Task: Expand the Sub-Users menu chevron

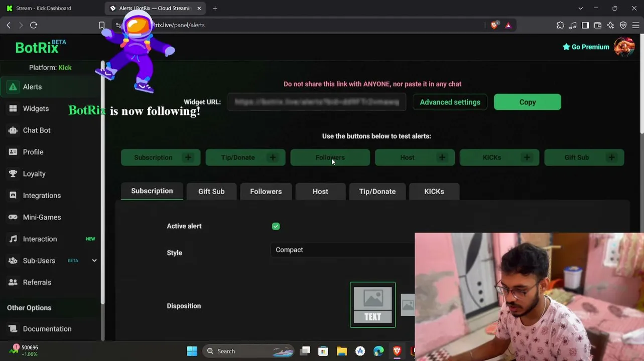Action: (x=94, y=261)
